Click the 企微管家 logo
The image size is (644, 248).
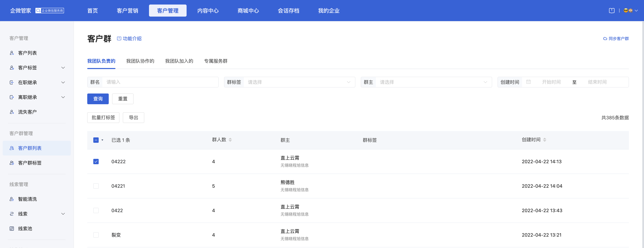20,11
